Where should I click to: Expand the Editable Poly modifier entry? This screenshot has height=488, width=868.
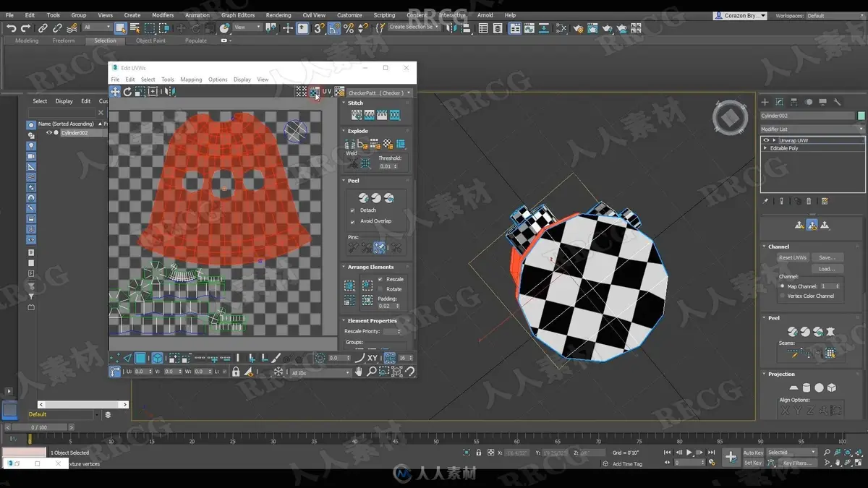[x=766, y=148]
